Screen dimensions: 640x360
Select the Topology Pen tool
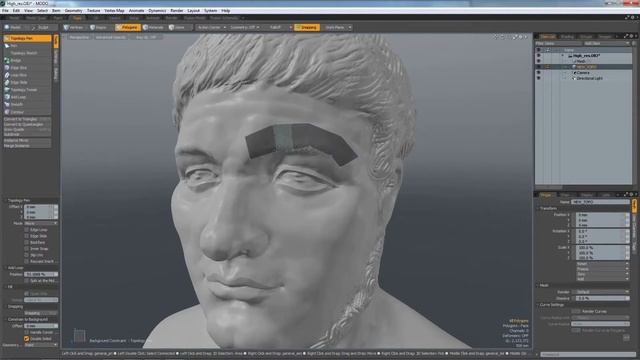28,38
